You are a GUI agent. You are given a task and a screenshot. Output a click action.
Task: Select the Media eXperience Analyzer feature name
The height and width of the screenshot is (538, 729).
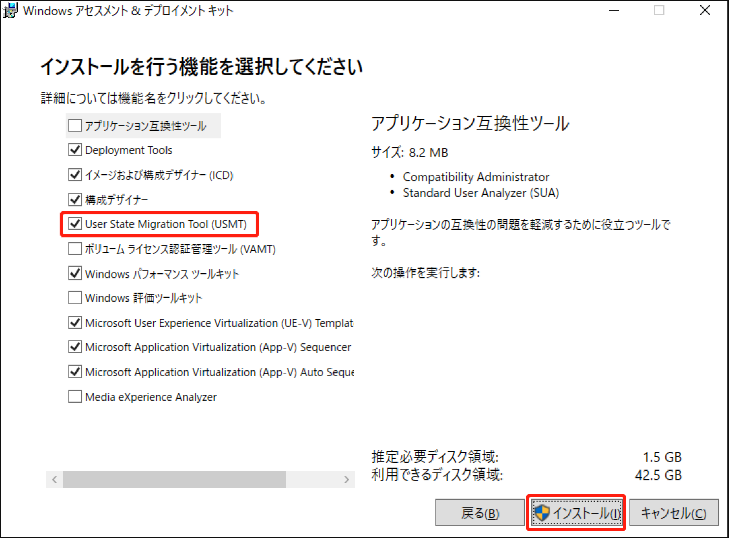point(151,397)
